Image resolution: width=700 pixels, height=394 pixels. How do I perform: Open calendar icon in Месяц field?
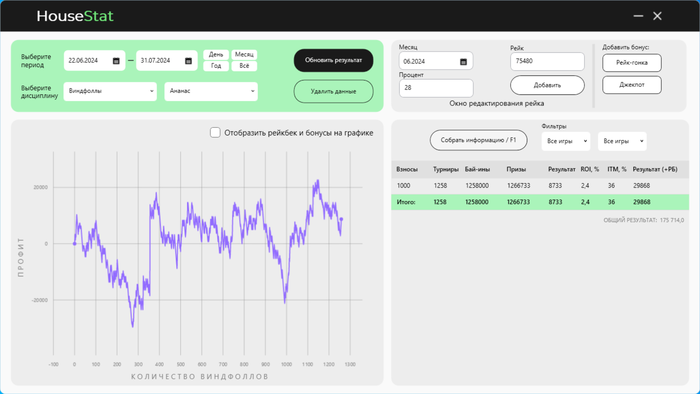tap(463, 62)
